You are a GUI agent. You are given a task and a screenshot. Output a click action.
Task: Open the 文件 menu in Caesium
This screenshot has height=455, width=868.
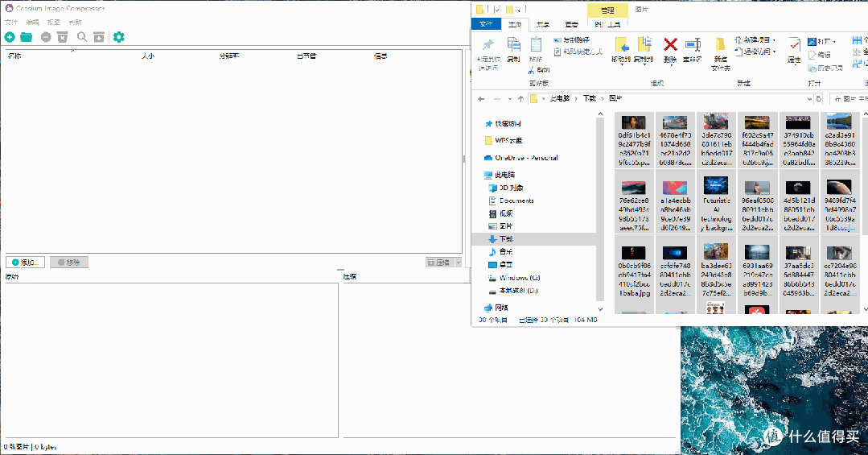pyautogui.click(x=11, y=23)
